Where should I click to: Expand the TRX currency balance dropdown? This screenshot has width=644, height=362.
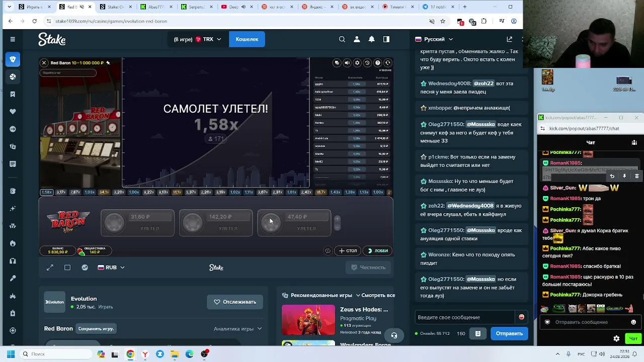tap(198, 39)
